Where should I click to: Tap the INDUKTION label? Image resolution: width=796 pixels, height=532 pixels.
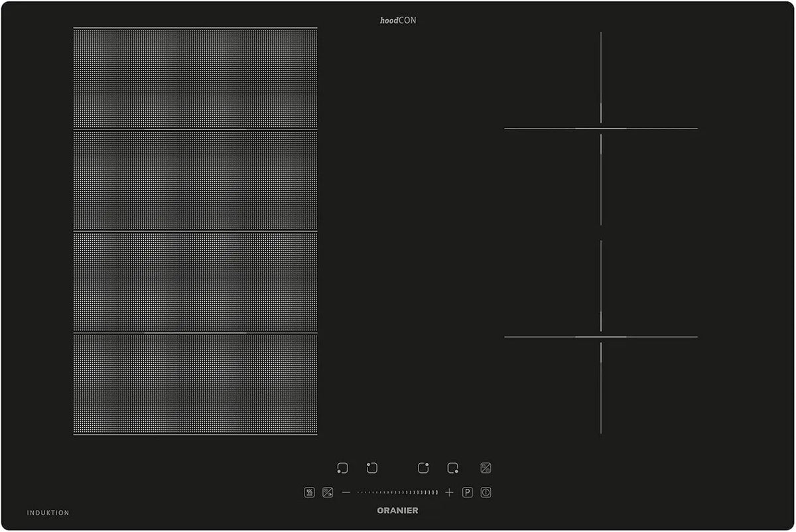[48, 513]
